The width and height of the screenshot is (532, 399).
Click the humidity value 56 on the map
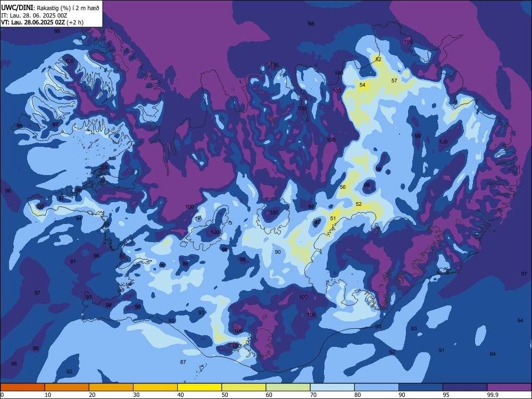(343, 187)
